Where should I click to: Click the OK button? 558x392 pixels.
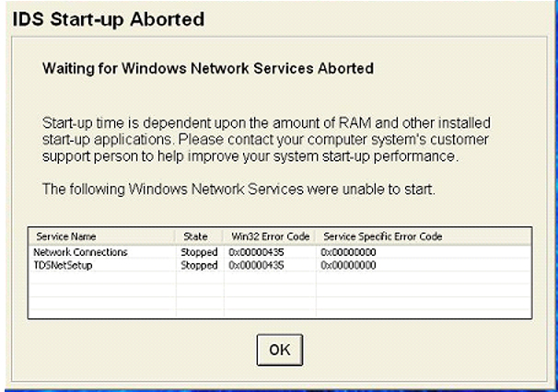click(280, 350)
